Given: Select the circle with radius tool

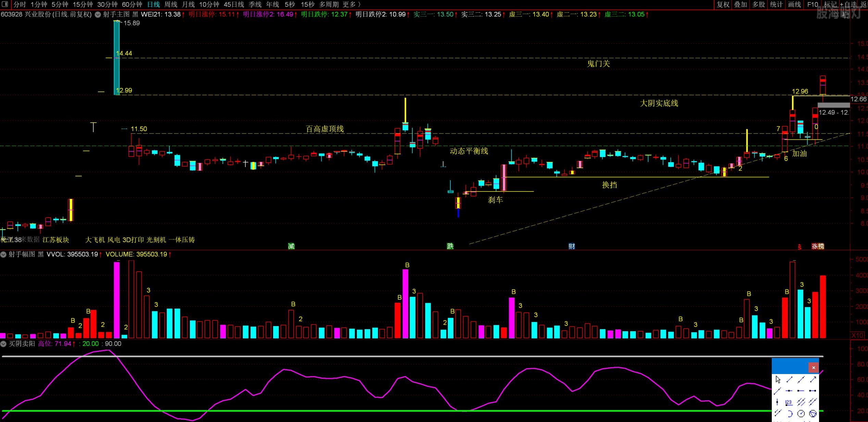Looking at the screenshot, I should pyautogui.click(x=801, y=413).
